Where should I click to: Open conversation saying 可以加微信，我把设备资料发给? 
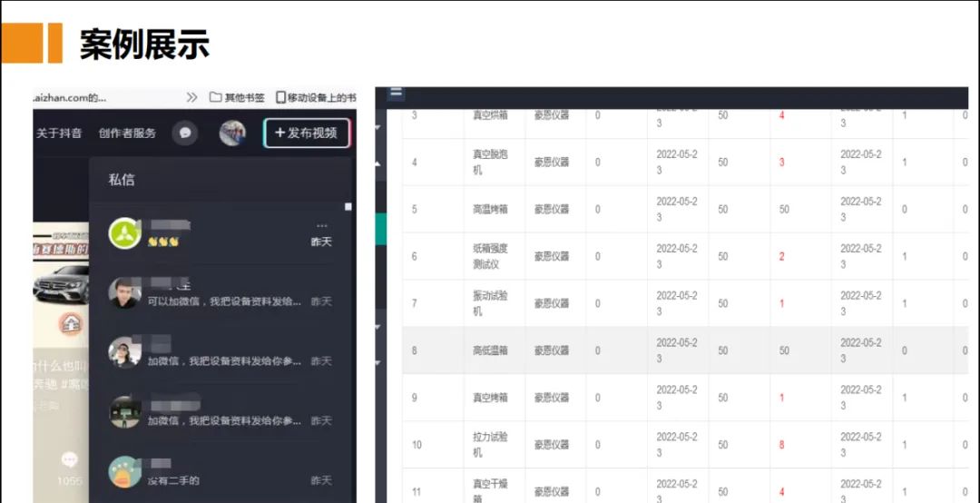click(x=220, y=293)
